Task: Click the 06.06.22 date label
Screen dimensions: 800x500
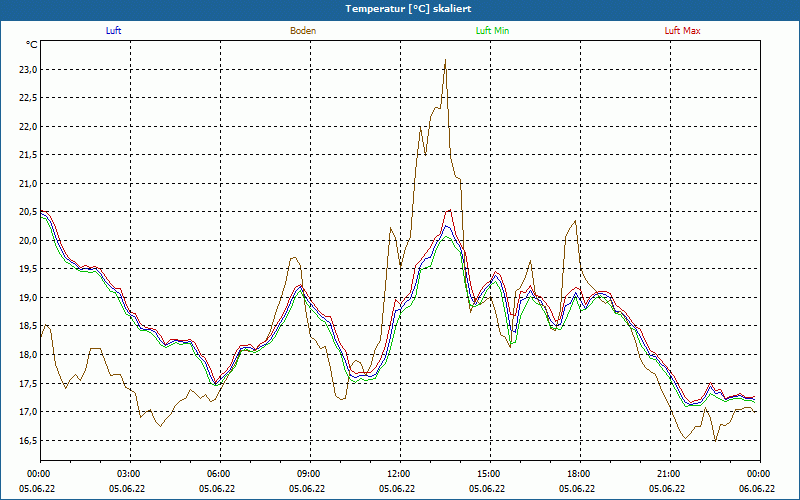Action: pos(757,489)
